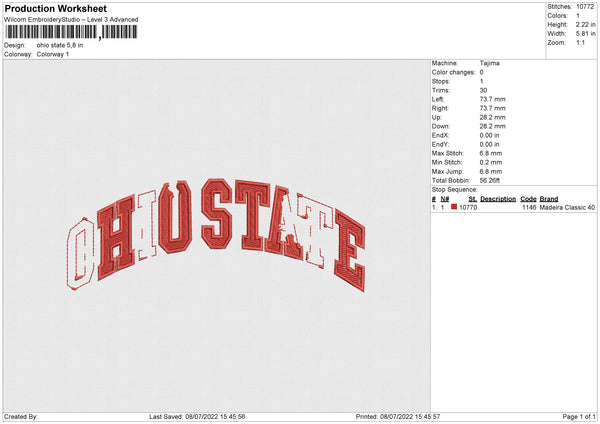
Task: Click the 'Production Worksheet' title
Action: (55, 8)
